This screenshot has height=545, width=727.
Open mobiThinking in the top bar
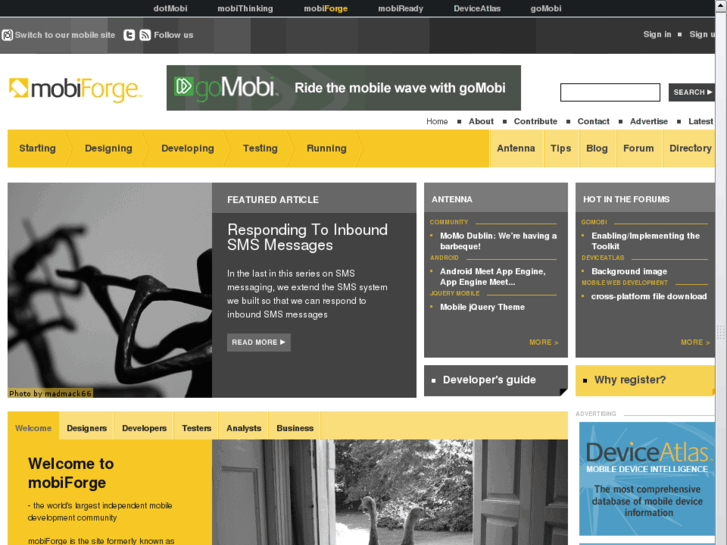click(245, 8)
